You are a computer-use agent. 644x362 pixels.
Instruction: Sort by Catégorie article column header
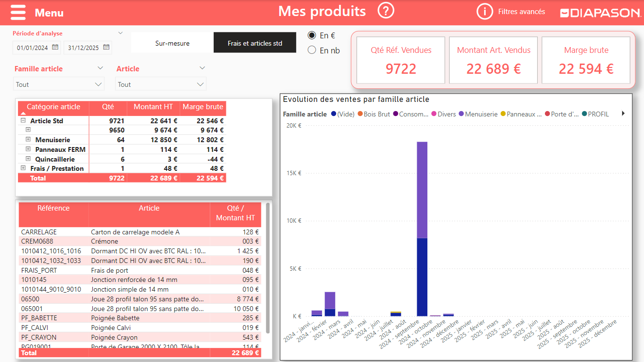click(53, 107)
